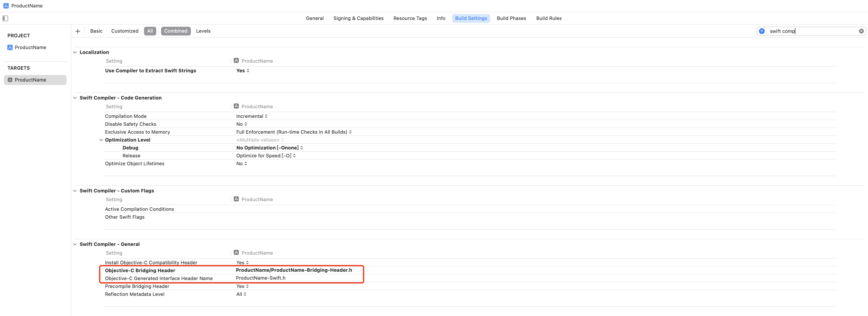Toggle the All settings filter

(150, 31)
